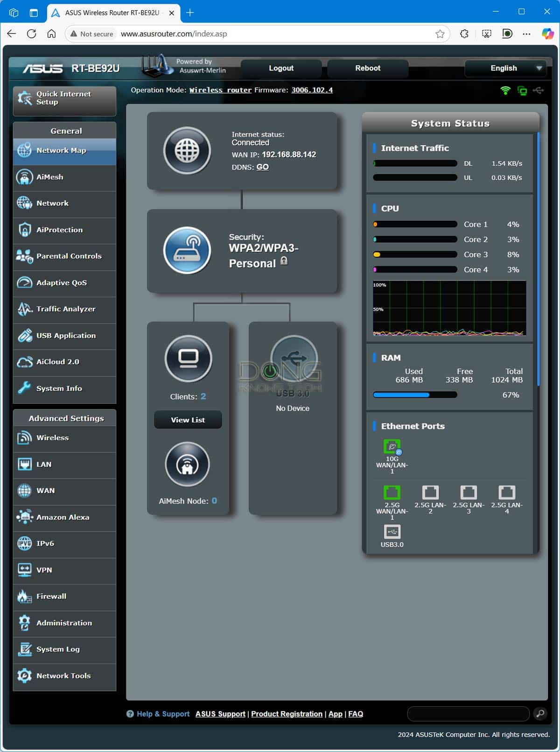The width and height of the screenshot is (560, 752).
Task: Click the DDNS GO link
Action: pyautogui.click(x=263, y=167)
